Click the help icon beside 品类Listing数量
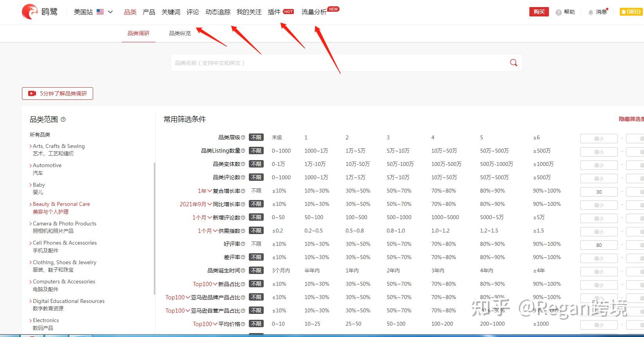 [x=243, y=151]
